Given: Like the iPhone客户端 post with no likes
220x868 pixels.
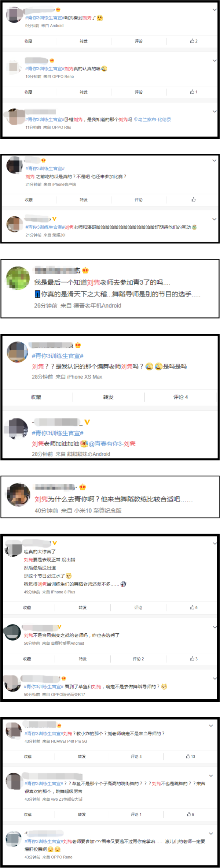Looking at the screenshot, I should pos(194,200).
